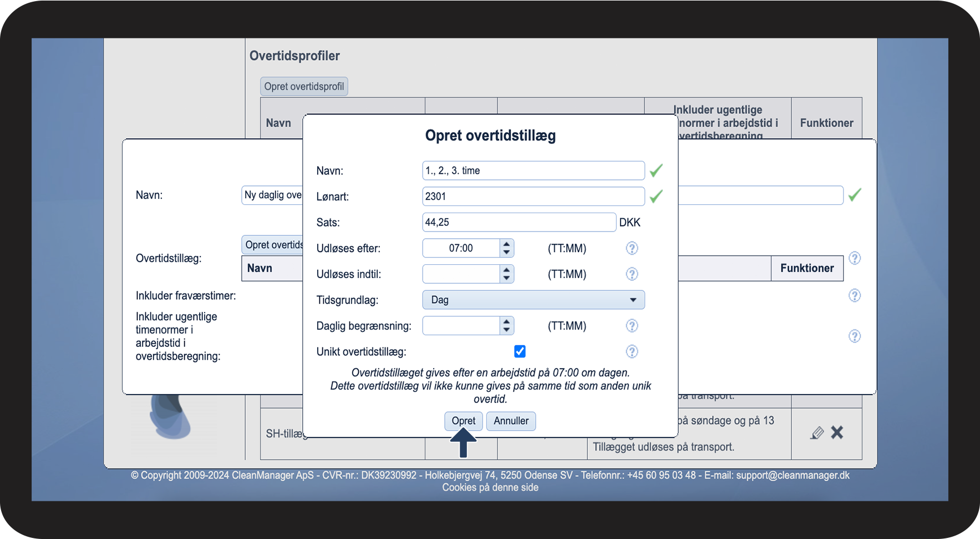980x539 pixels.
Task: Delete SH-tillæg row with X icon
Action: tap(837, 432)
